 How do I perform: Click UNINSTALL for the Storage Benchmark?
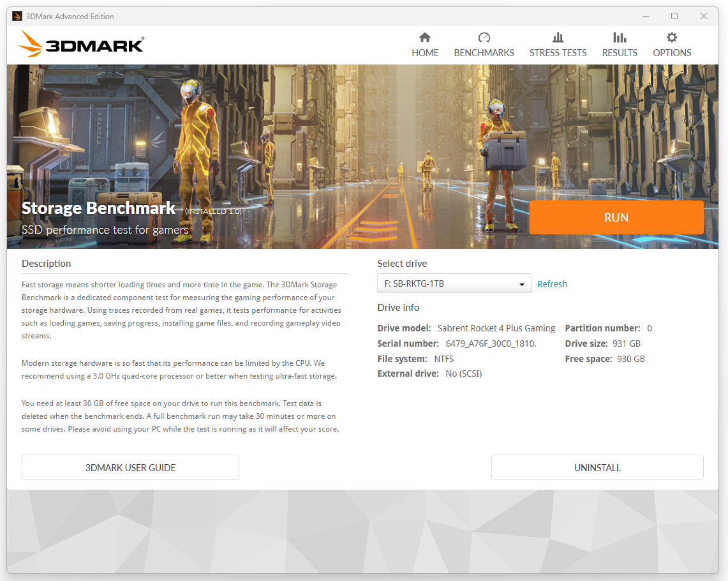click(x=597, y=468)
